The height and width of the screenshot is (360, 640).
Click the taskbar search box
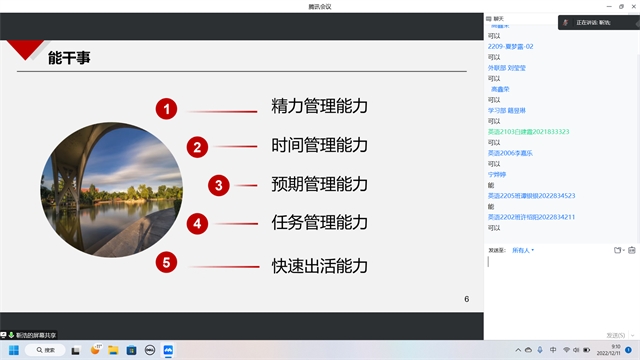click(x=45, y=350)
